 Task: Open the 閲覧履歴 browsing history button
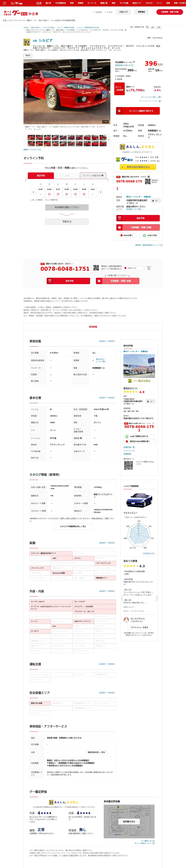coord(141,12)
